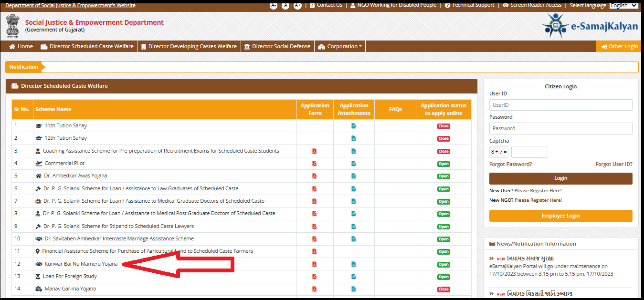The image size is (644, 300).
Task: Open PDF form for Kunwar Bai Nu Mameru Yojana
Action: [315, 264]
